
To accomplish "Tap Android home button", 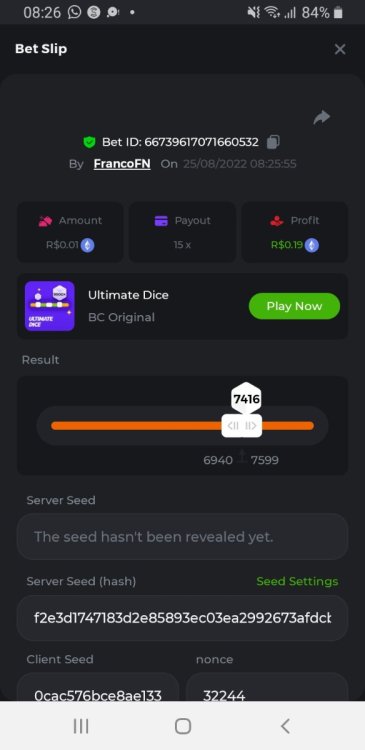I will 183,726.
